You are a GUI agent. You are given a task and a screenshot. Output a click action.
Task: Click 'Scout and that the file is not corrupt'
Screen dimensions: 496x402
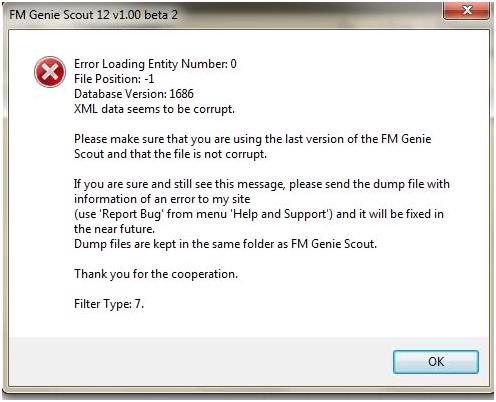click(x=170, y=154)
